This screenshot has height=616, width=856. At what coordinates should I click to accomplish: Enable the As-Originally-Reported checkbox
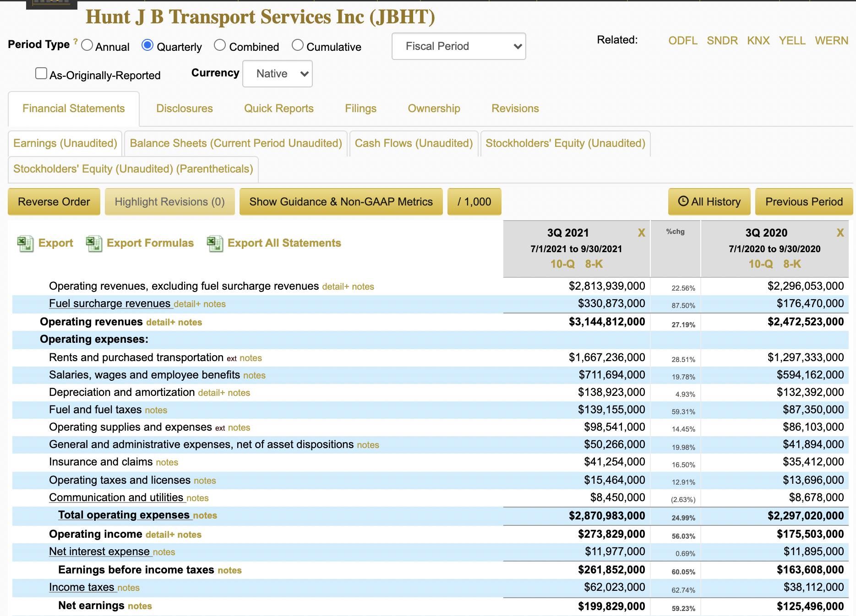tap(41, 74)
